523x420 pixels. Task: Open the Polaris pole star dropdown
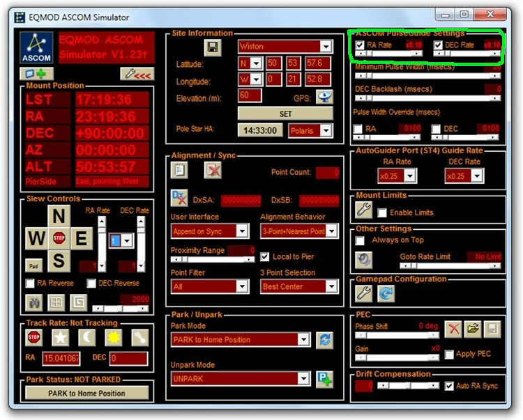[326, 130]
